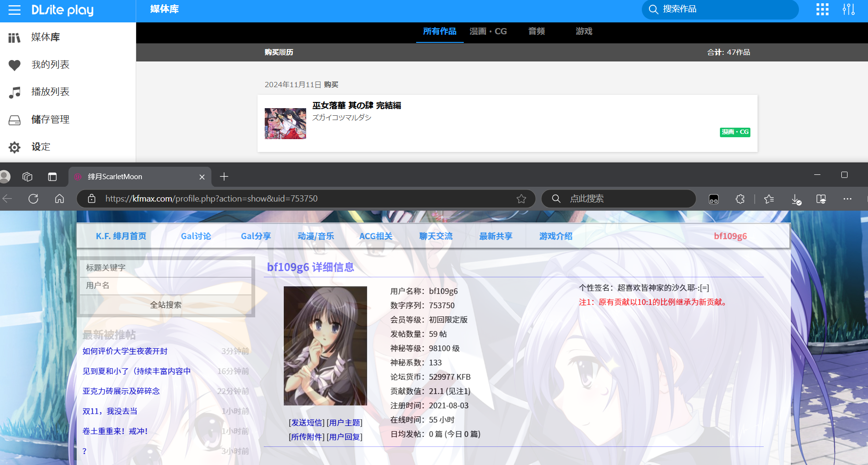Open thread 卷土重重来！戒冲!
868x465 pixels.
point(115,431)
